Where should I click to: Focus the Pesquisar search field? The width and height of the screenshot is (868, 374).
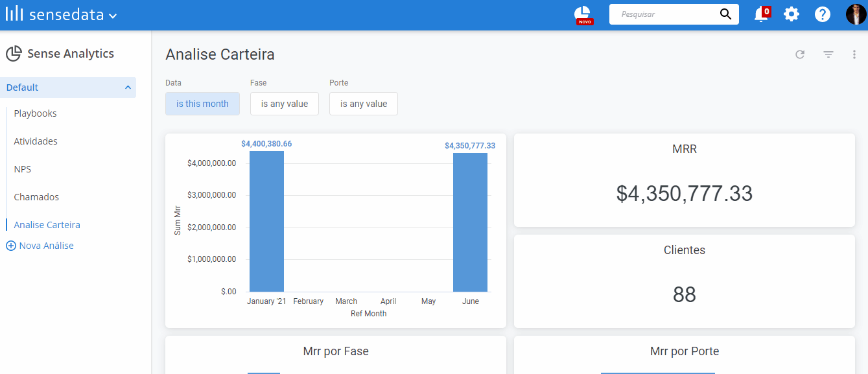tap(666, 14)
